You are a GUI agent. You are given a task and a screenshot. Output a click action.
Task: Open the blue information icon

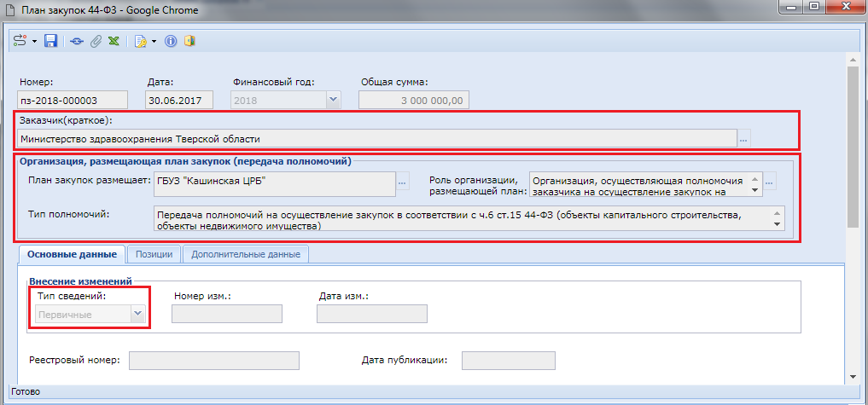(x=171, y=41)
